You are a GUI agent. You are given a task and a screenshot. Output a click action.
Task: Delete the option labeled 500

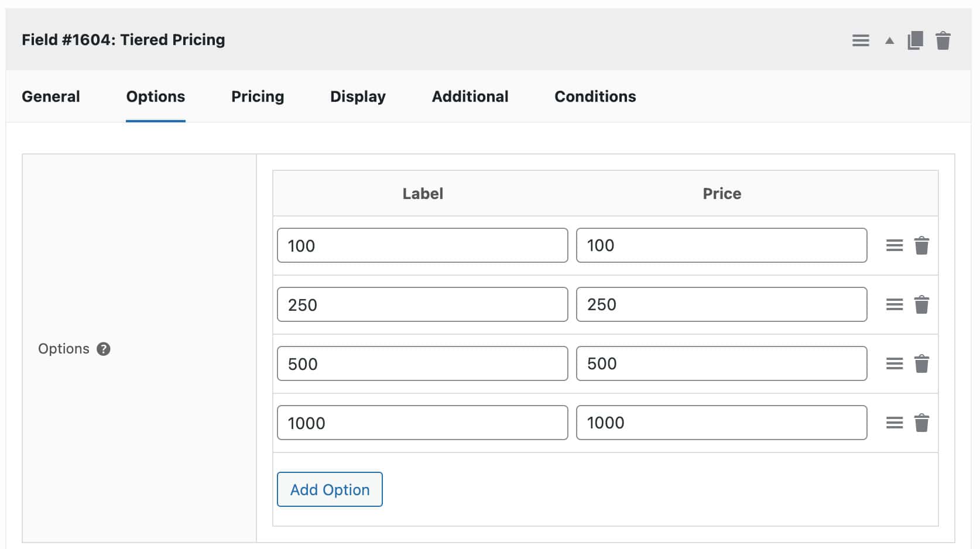pyautogui.click(x=922, y=363)
